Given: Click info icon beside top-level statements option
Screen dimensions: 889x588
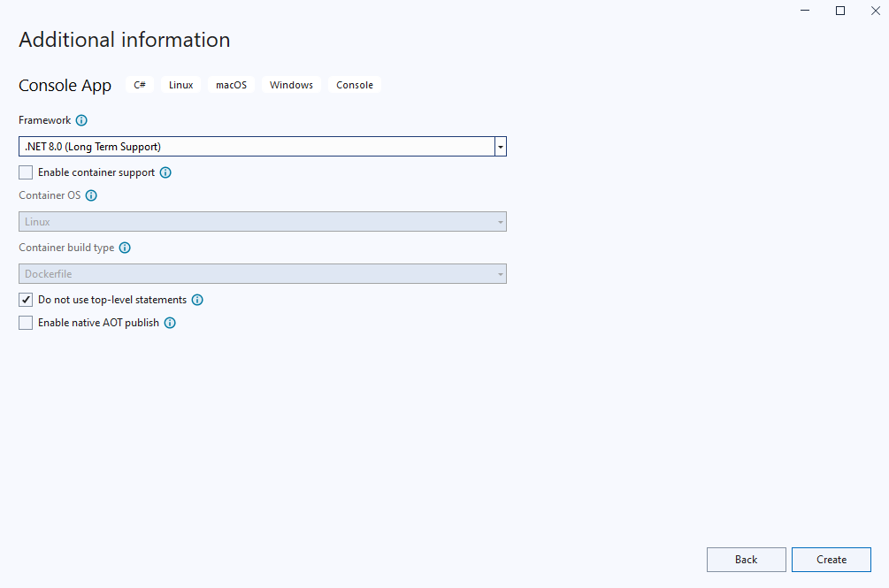Looking at the screenshot, I should [197, 300].
